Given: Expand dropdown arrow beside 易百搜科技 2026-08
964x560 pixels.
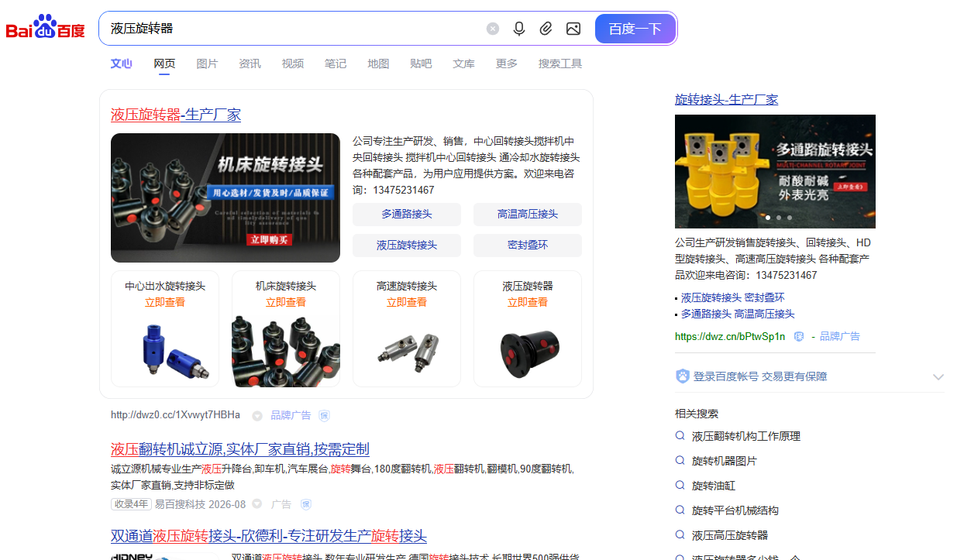Looking at the screenshot, I should [256, 504].
